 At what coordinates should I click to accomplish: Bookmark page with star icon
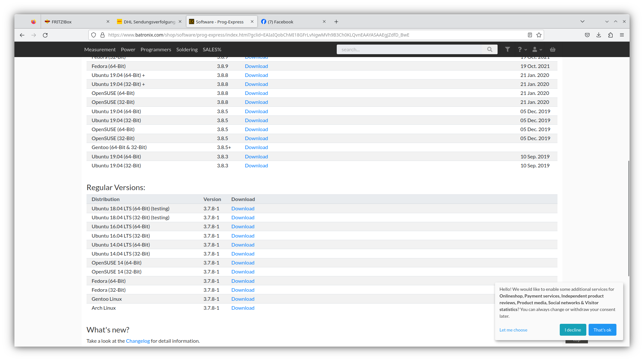click(539, 35)
